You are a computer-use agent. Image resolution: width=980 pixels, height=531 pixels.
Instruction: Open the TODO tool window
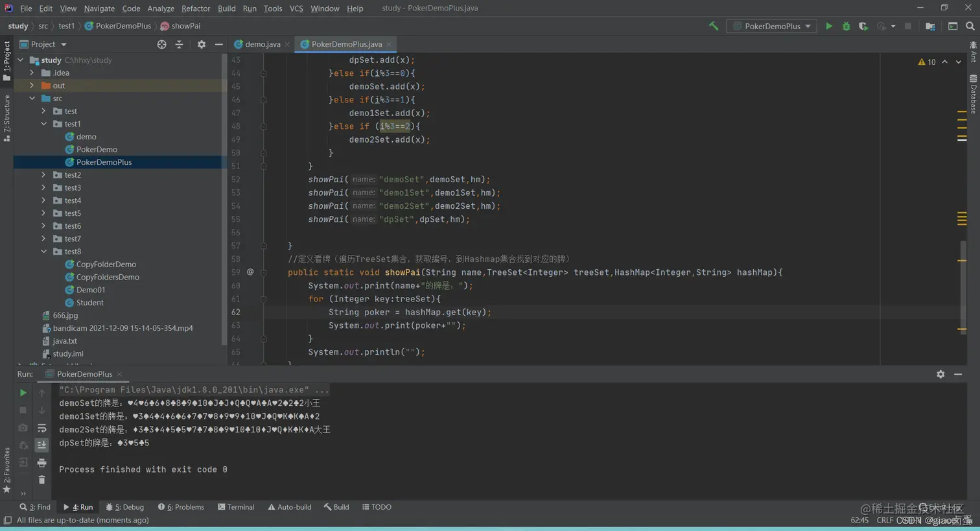(377, 507)
